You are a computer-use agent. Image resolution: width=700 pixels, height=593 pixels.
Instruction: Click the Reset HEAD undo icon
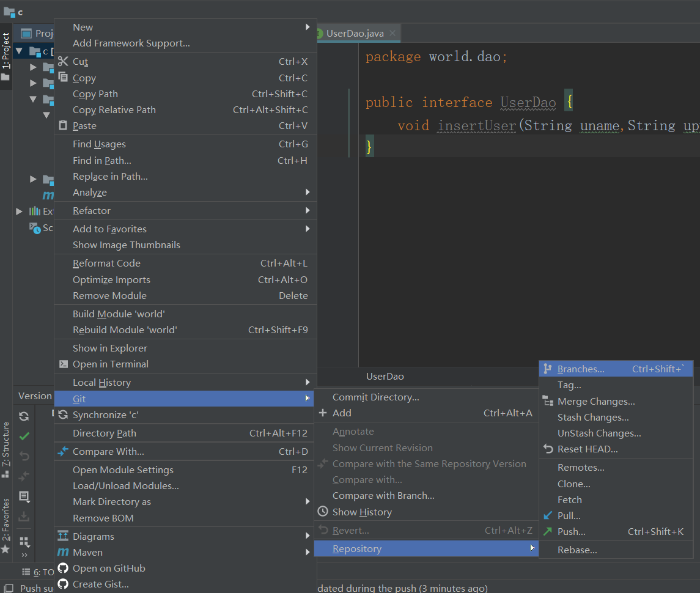click(x=548, y=449)
